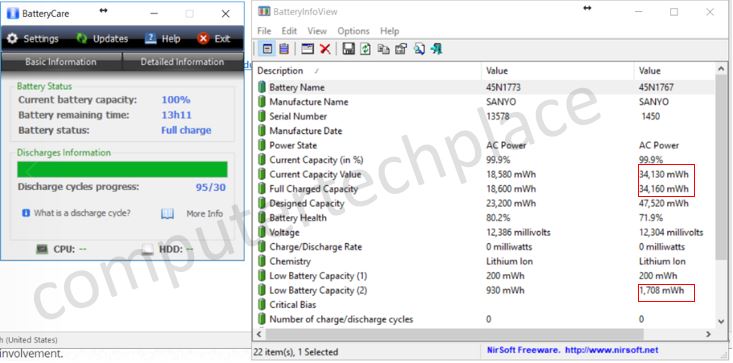The image size is (733, 363).
Task: Click the Battery Log view toolbar icon
Action: [284, 49]
